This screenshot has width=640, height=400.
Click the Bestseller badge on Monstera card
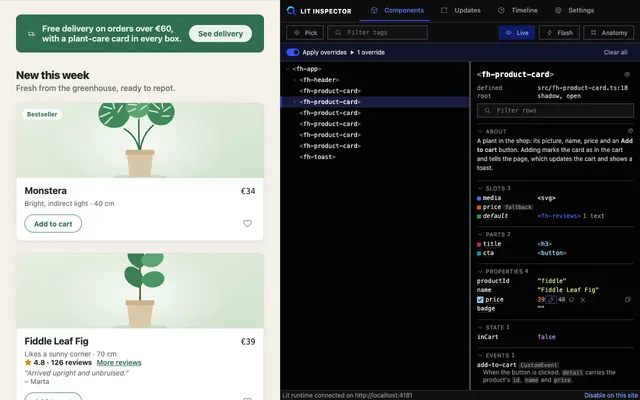42,114
